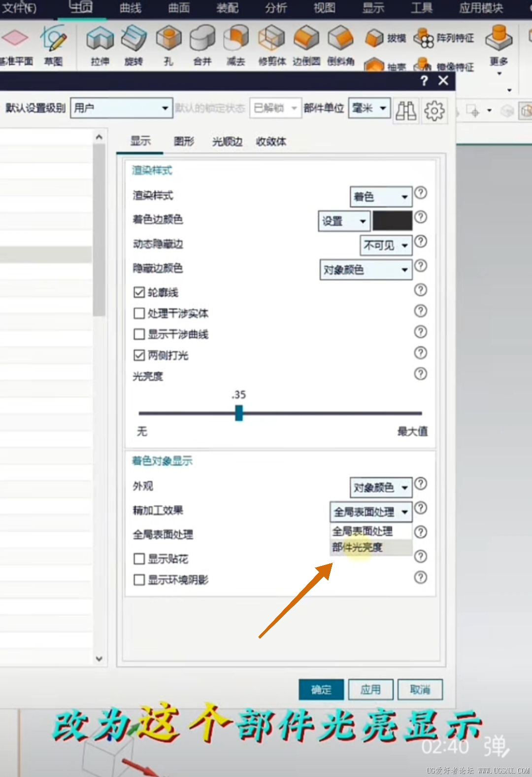Open the 着色边颜色 设置 dropdown

344,221
